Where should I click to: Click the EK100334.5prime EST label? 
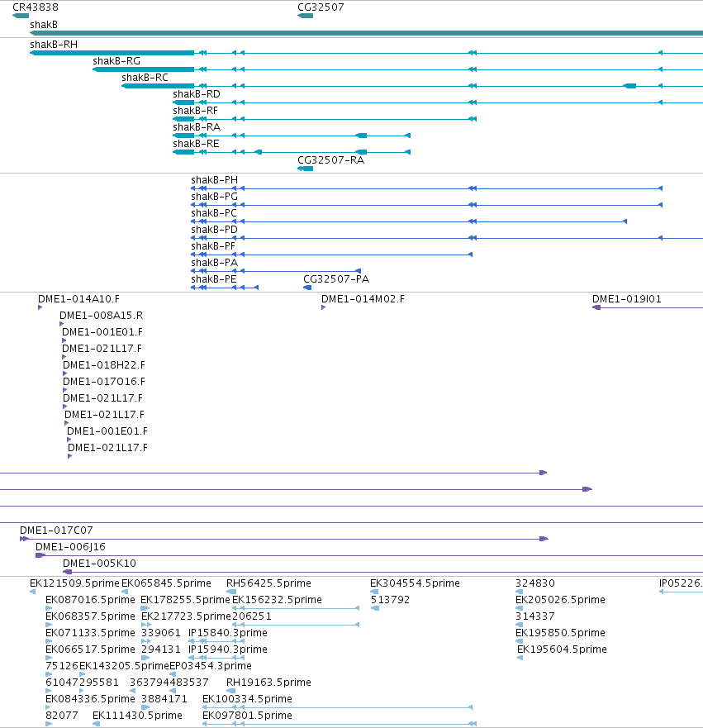pyautogui.click(x=247, y=699)
